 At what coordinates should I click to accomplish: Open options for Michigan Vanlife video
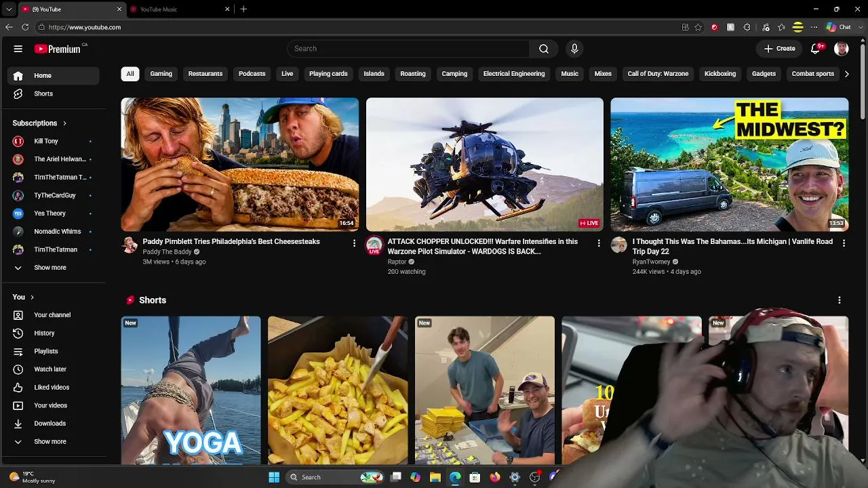[844, 243]
